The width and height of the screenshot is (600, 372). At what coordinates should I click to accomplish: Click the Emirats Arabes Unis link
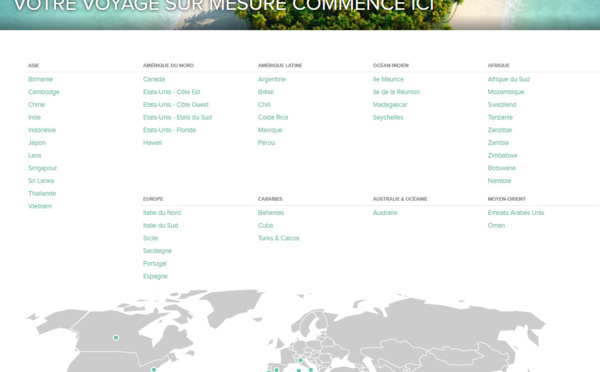tap(516, 213)
